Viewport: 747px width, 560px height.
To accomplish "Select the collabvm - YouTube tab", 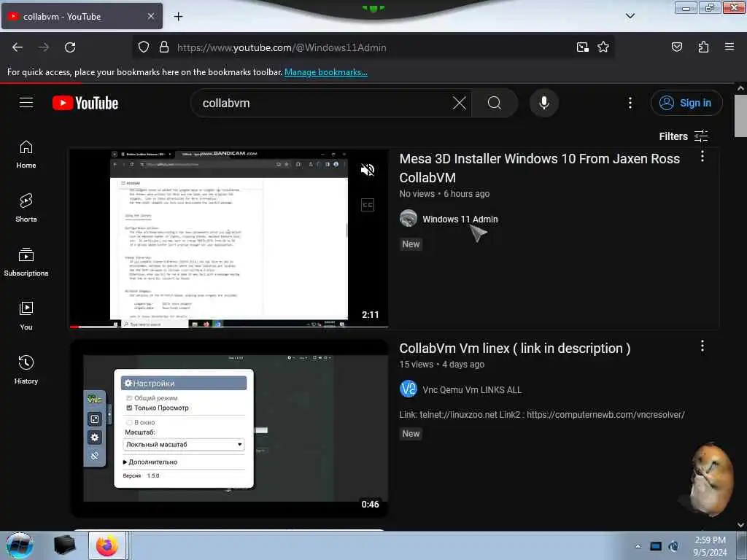I will click(x=82, y=17).
